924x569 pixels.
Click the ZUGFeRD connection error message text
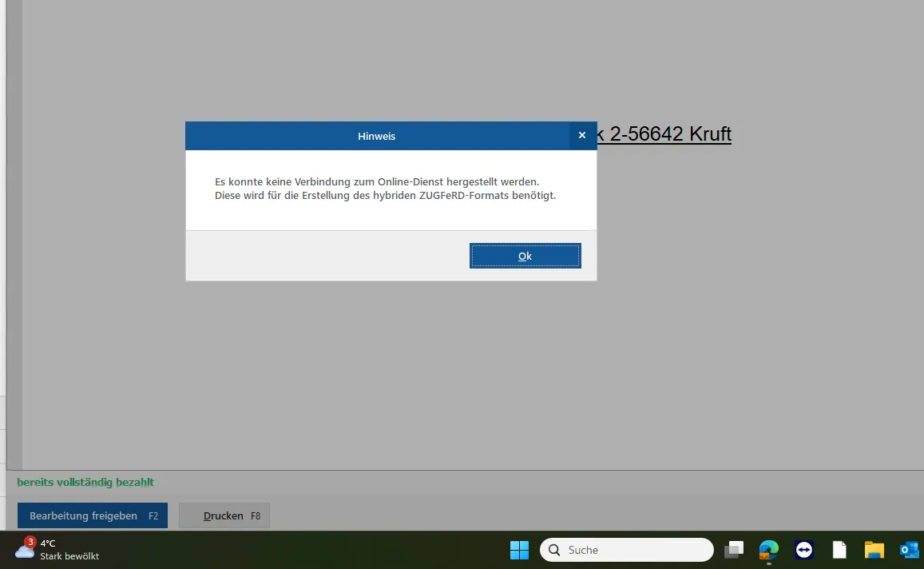coord(385,189)
